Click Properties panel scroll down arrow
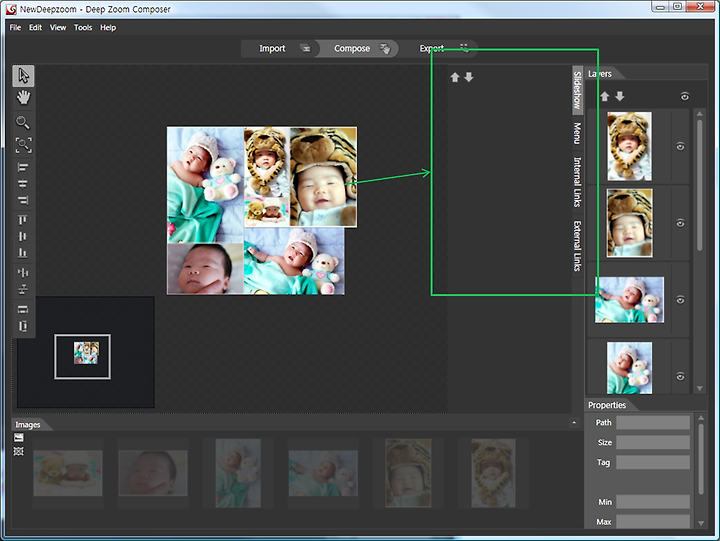This screenshot has width=720, height=541. pyautogui.click(x=701, y=523)
